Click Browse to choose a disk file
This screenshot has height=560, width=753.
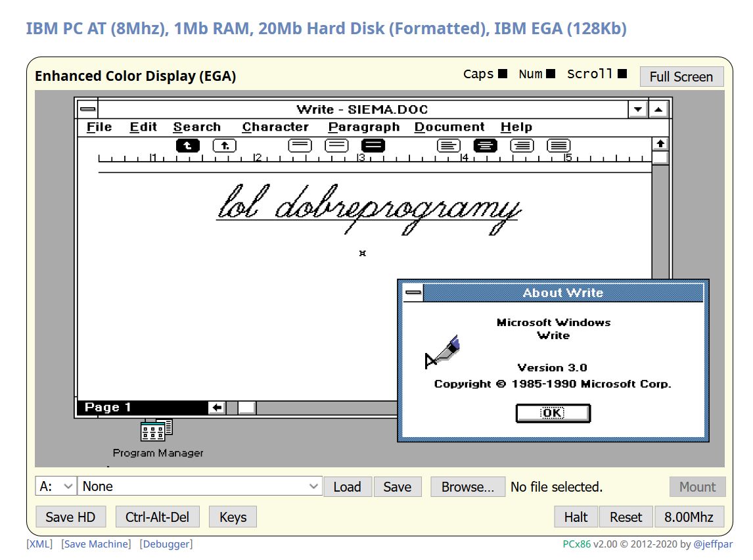467,487
